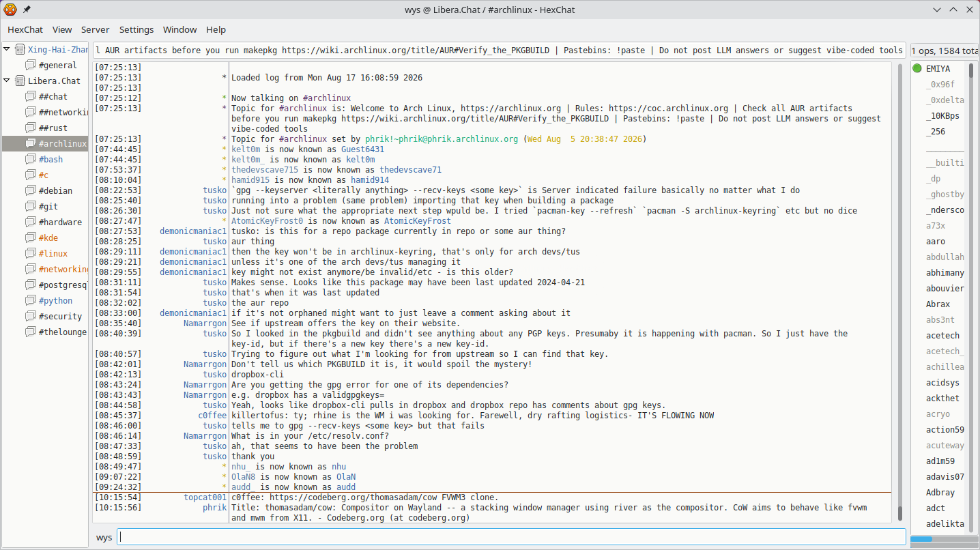980x550 pixels.
Task: Collapse the Xing-Hai-Zhan server tree
Action: (x=7, y=49)
